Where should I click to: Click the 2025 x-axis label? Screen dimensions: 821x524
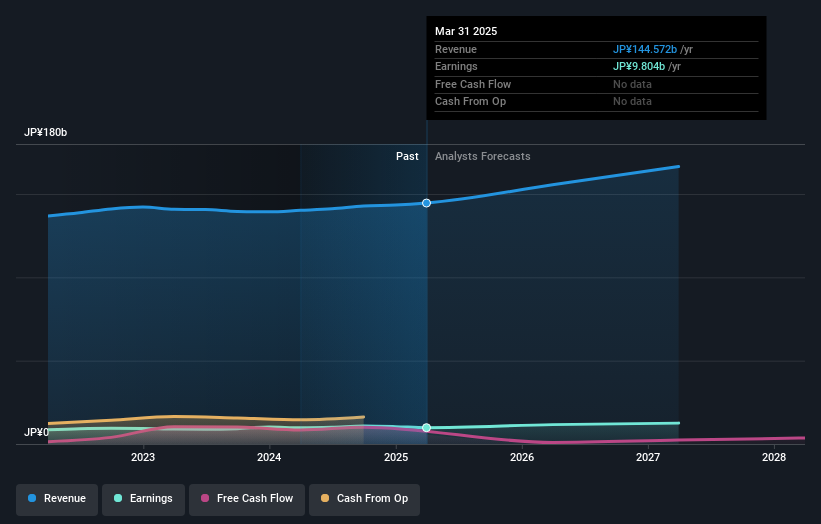coord(396,457)
